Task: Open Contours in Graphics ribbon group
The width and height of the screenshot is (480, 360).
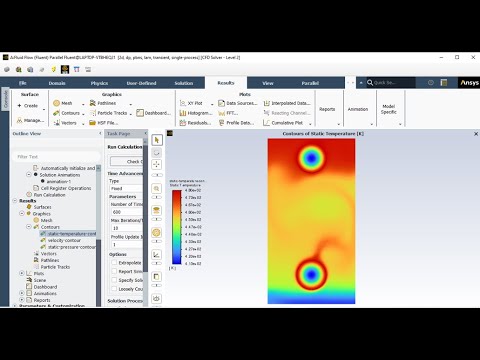Action: [67, 113]
